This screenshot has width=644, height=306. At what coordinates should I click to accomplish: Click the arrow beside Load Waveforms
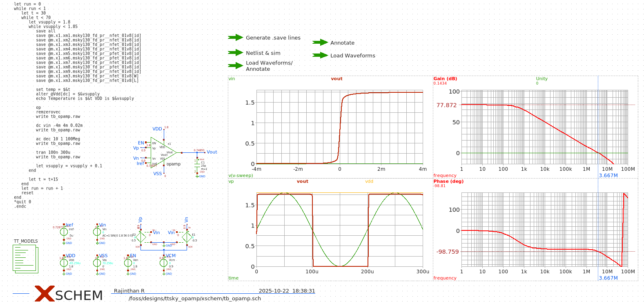[x=320, y=55]
